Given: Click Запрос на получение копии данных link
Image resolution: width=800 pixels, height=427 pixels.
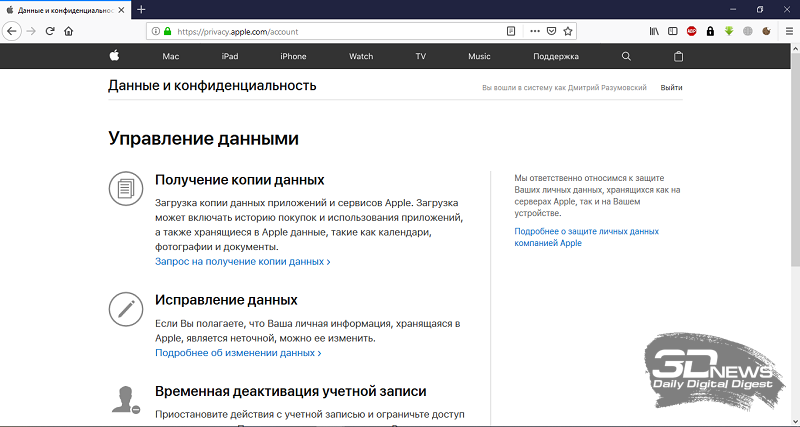Looking at the screenshot, I should (242, 261).
